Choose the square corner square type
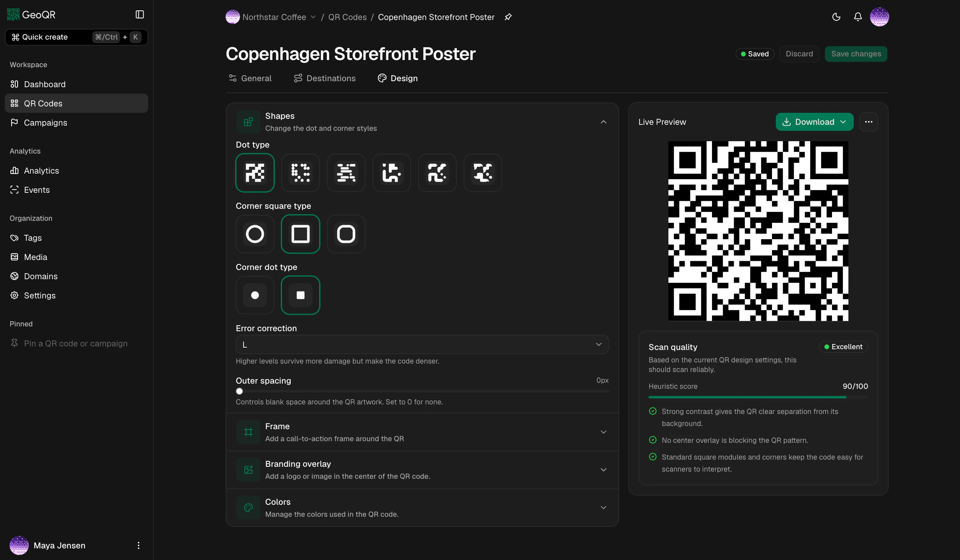 [300, 234]
